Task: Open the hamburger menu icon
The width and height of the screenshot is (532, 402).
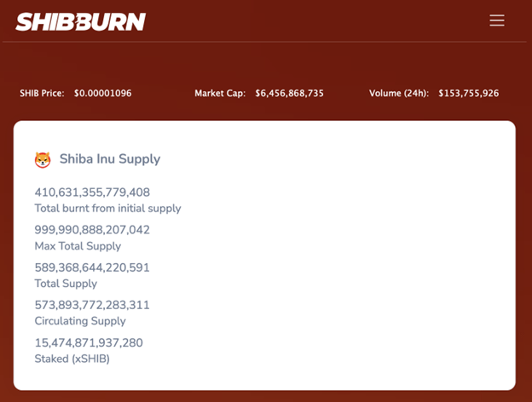Action: point(497,20)
